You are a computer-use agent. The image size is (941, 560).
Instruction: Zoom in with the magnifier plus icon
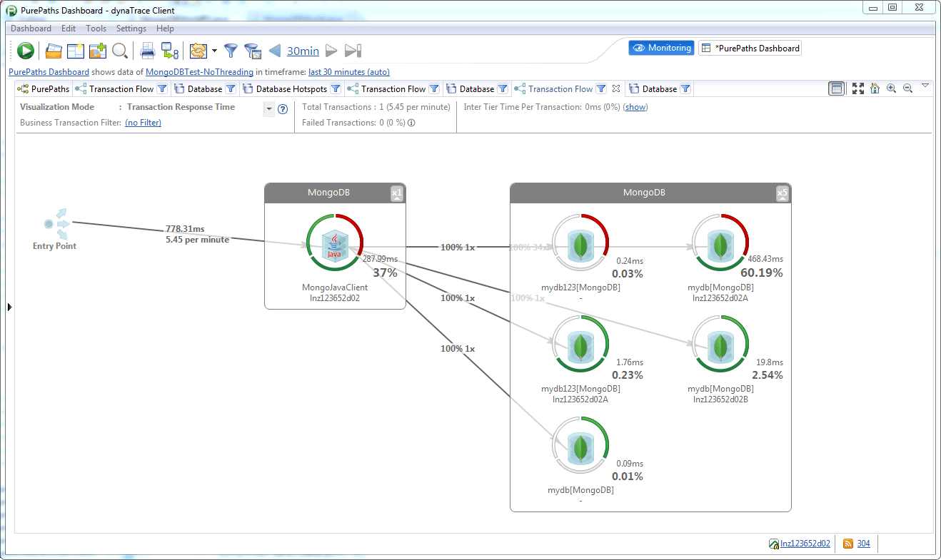click(x=891, y=88)
